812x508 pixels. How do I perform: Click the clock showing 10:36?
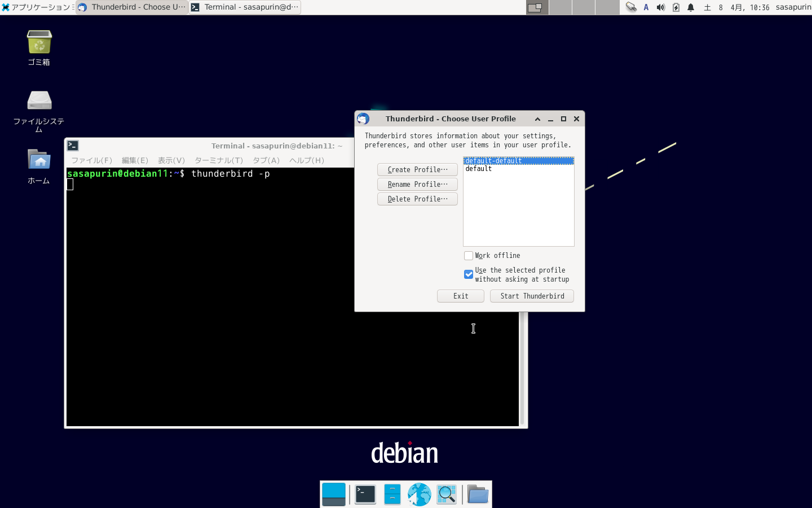pyautogui.click(x=736, y=7)
